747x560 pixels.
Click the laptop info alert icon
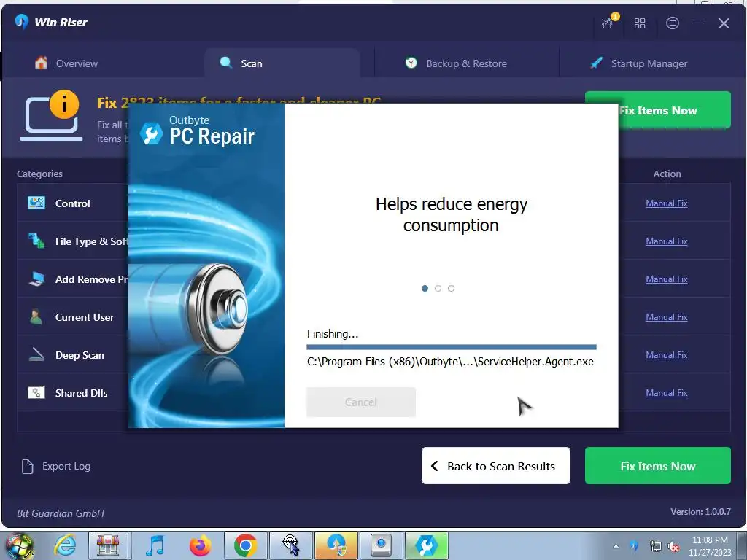[51, 116]
